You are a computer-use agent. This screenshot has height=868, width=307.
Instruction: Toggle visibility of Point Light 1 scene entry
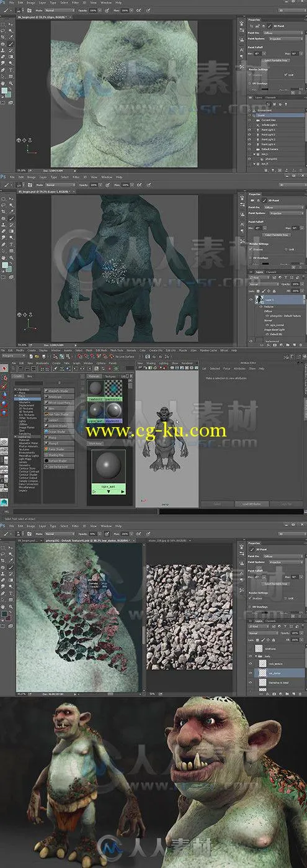[x=249, y=130]
